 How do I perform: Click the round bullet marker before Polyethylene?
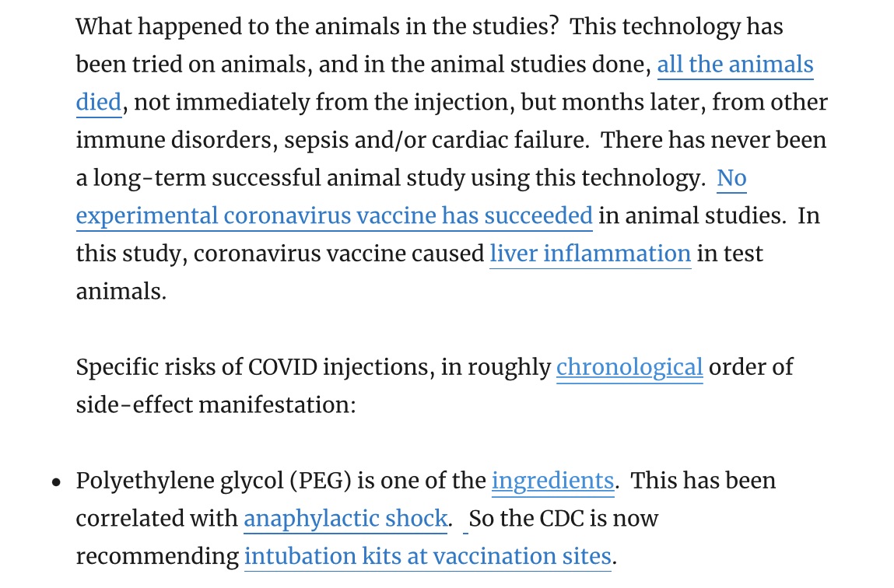pos(56,482)
